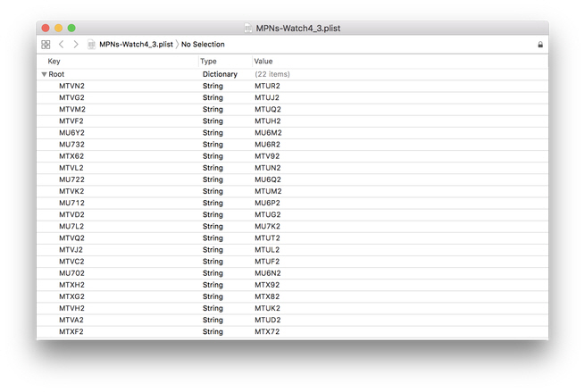
Task: Click the document icon in the title bar
Action: coord(248,28)
